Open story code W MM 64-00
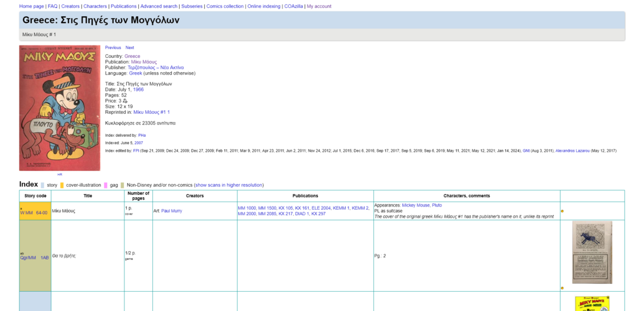Viewport: 644px width, 311px height. pos(34,213)
